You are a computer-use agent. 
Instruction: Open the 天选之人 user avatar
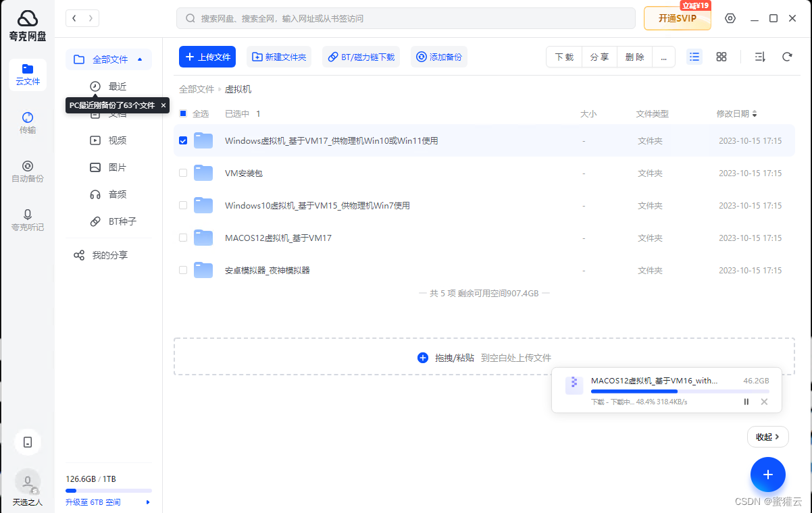click(x=28, y=482)
